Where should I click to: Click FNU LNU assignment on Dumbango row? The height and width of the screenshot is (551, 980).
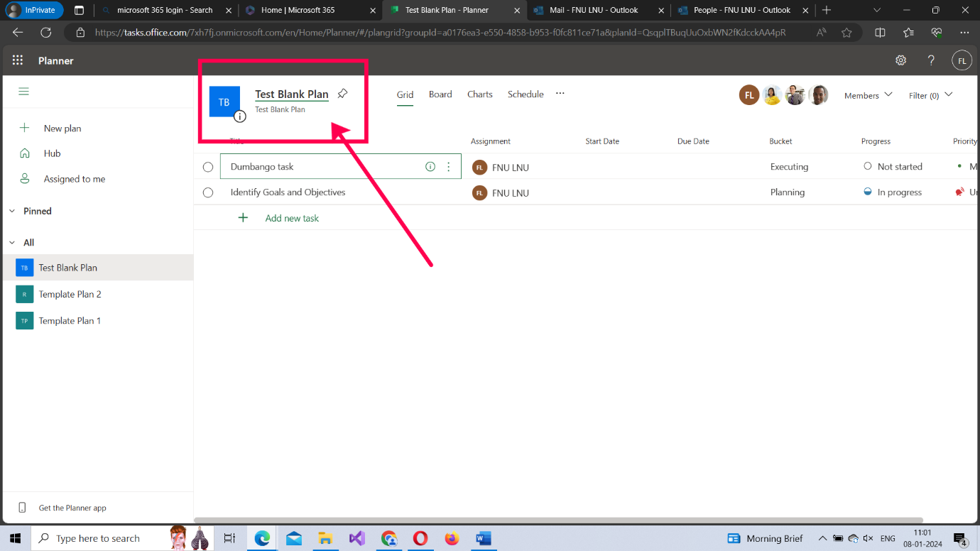(501, 168)
